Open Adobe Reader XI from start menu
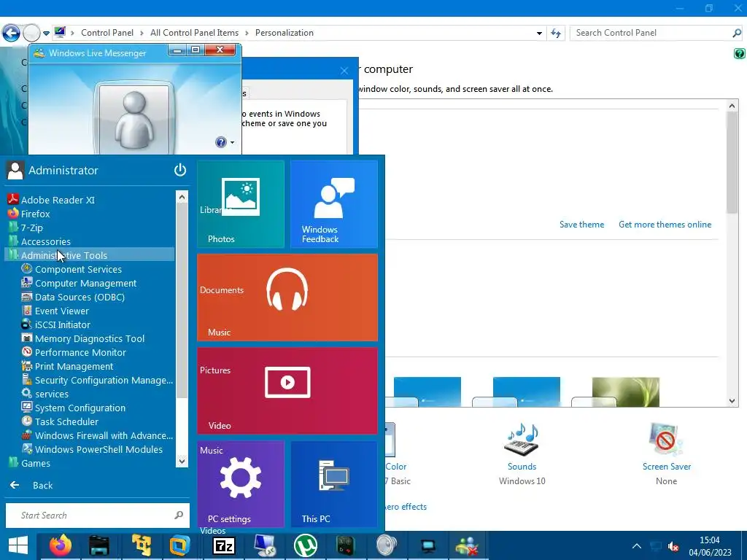Screen dimensions: 747x560 [x=57, y=200]
